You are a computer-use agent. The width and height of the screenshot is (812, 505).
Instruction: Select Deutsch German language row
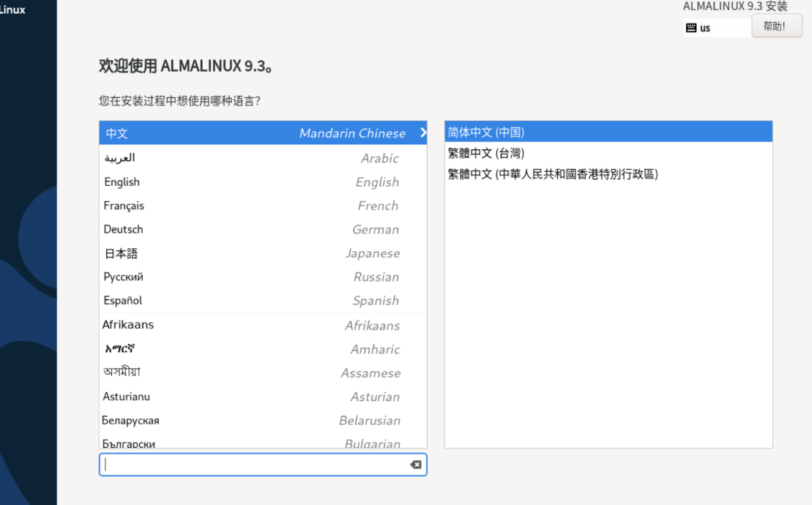click(x=263, y=229)
